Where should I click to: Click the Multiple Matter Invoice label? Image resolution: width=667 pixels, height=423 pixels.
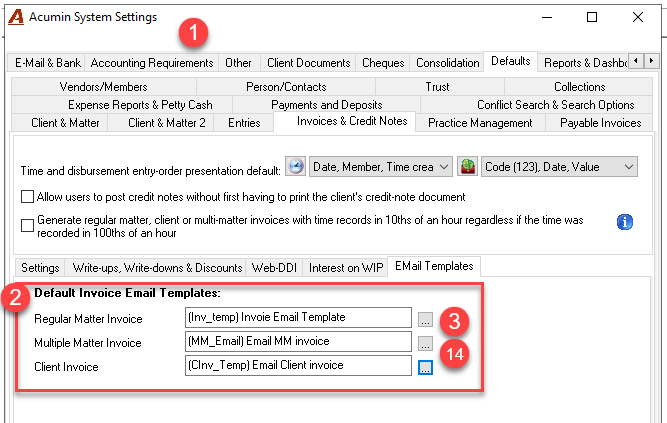coord(88,343)
